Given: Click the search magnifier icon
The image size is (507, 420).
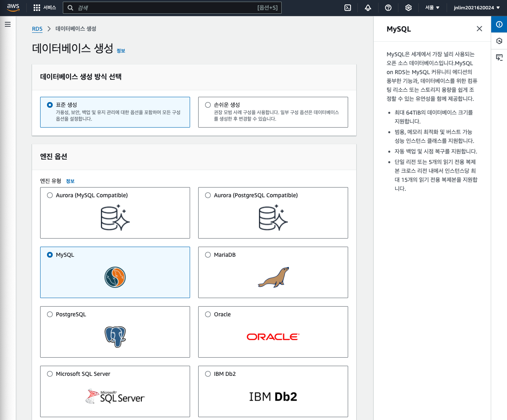Looking at the screenshot, I should (71, 8).
